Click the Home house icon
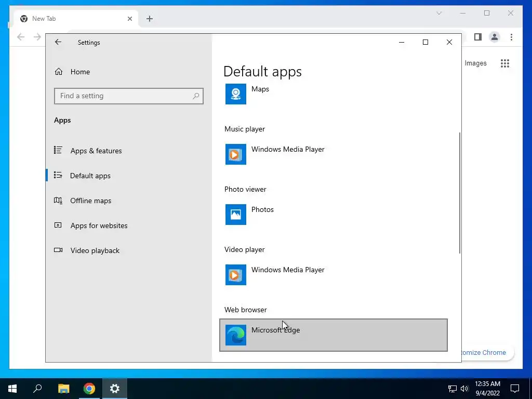 59,71
